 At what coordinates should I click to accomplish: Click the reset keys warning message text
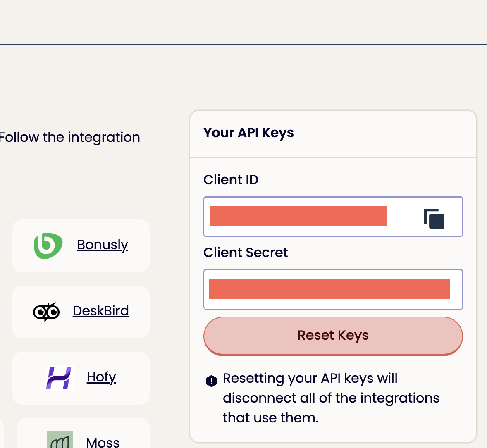pyautogui.click(x=331, y=398)
